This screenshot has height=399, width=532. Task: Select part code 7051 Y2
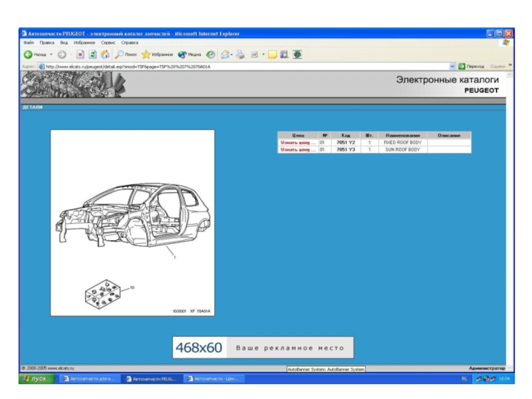pyautogui.click(x=345, y=142)
